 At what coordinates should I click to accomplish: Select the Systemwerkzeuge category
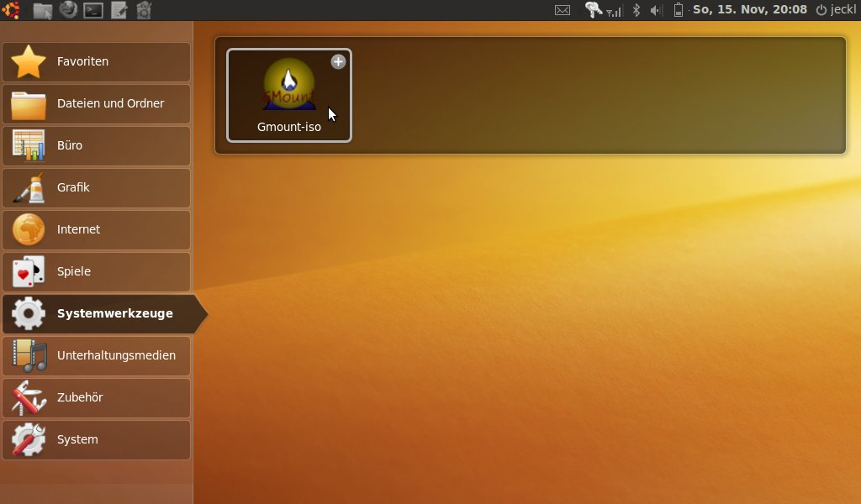(x=104, y=313)
